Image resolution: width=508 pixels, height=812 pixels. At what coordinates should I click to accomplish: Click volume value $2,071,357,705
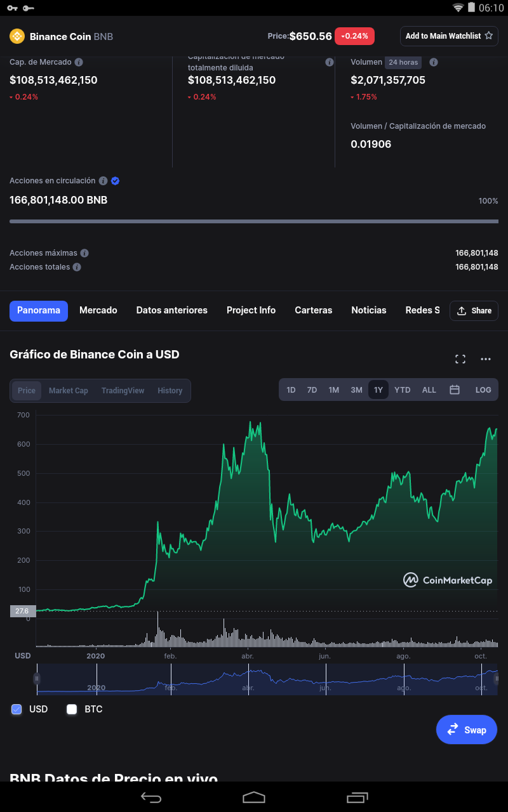(x=388, y=81)
